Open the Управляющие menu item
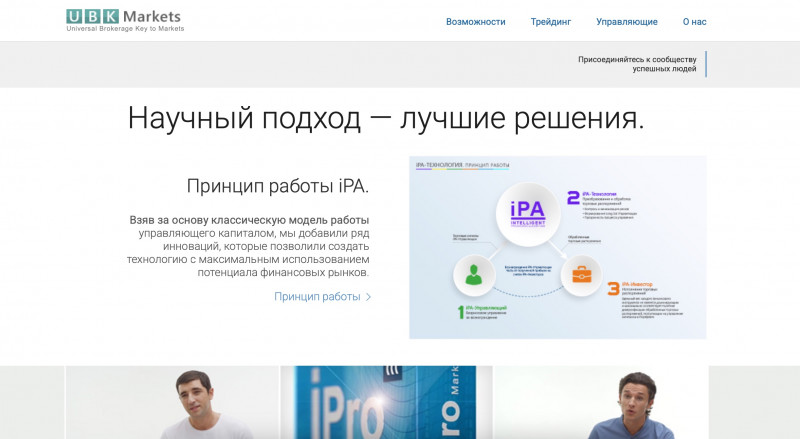This screenshot has width=800, height=439. [627, 22]
